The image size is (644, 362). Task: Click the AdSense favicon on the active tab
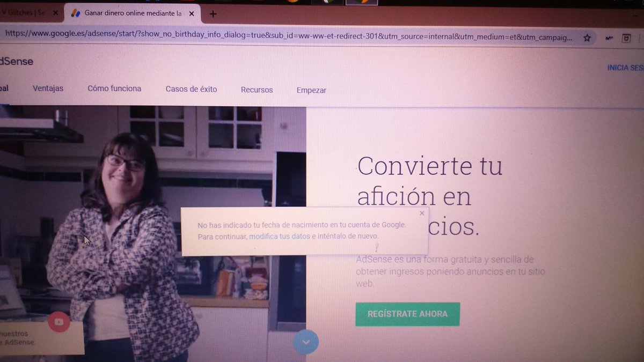pos(75,13)
